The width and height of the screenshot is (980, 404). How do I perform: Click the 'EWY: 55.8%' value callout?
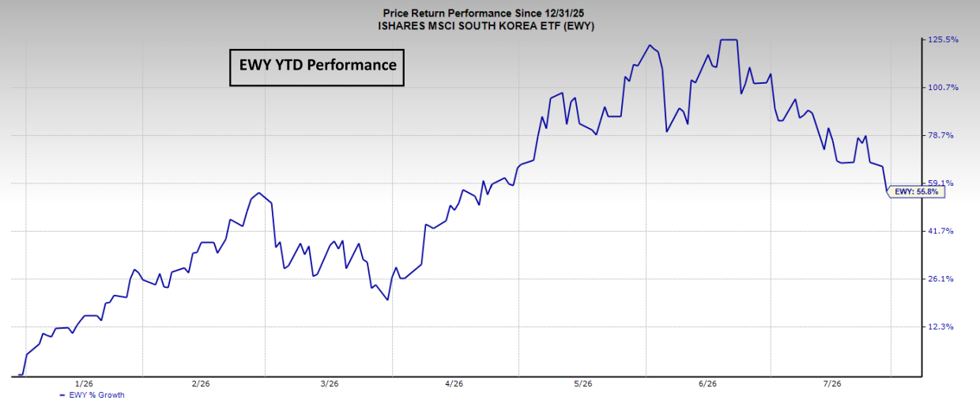click(915, 191)
